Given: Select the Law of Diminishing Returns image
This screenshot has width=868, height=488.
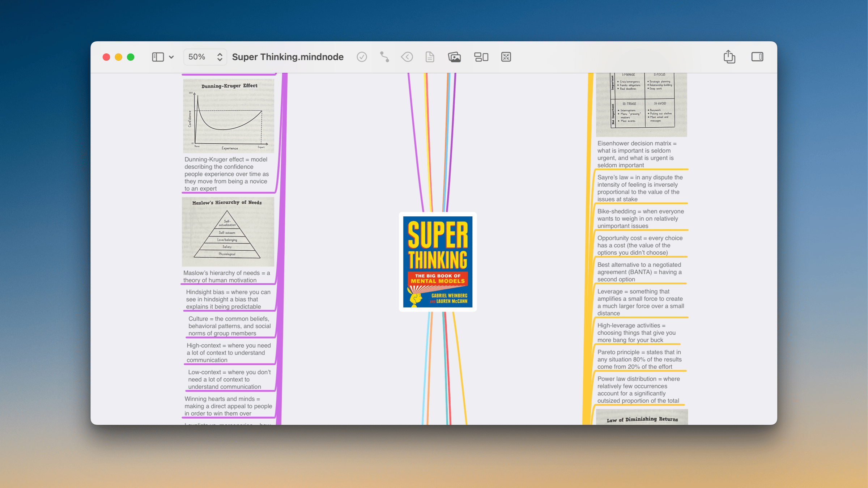Looking at the screenshot, I should coord(642,417).
